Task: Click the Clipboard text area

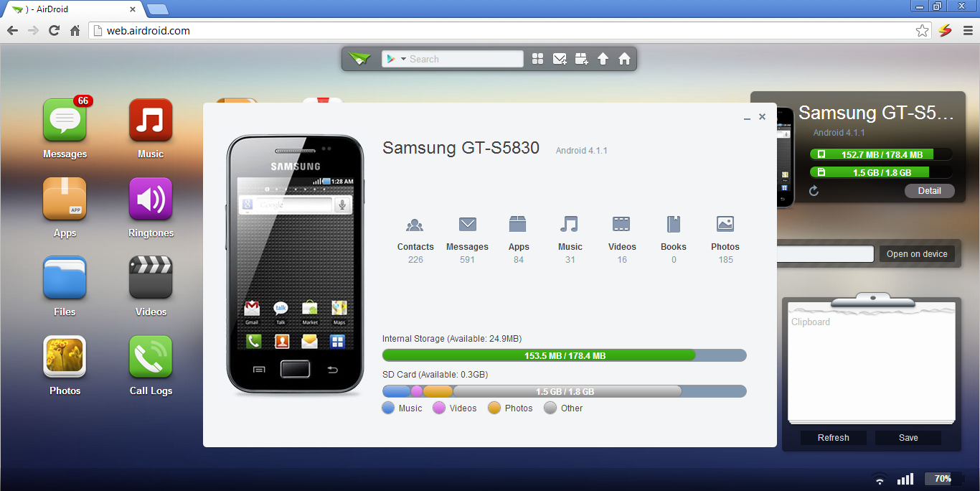Action: pos(872,366)
